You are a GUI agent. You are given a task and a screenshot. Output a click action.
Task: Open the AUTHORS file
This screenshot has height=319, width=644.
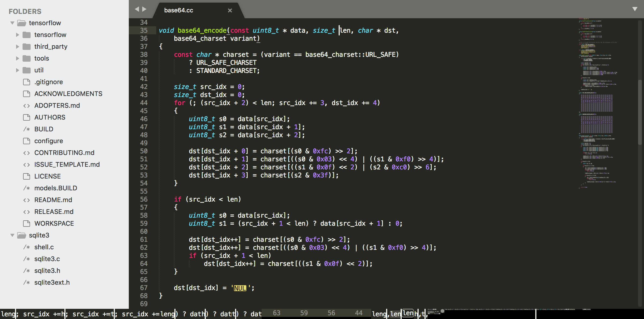coord(50,117)
